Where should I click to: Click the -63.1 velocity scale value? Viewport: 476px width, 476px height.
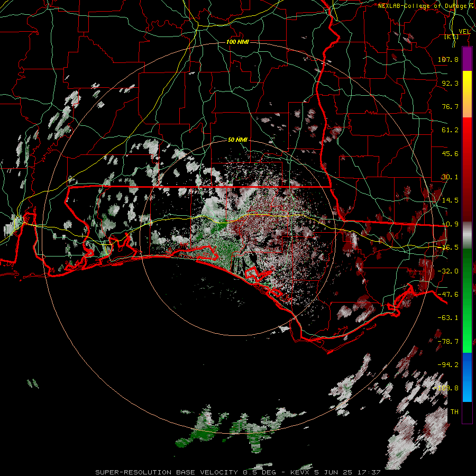tap(448, 318)
